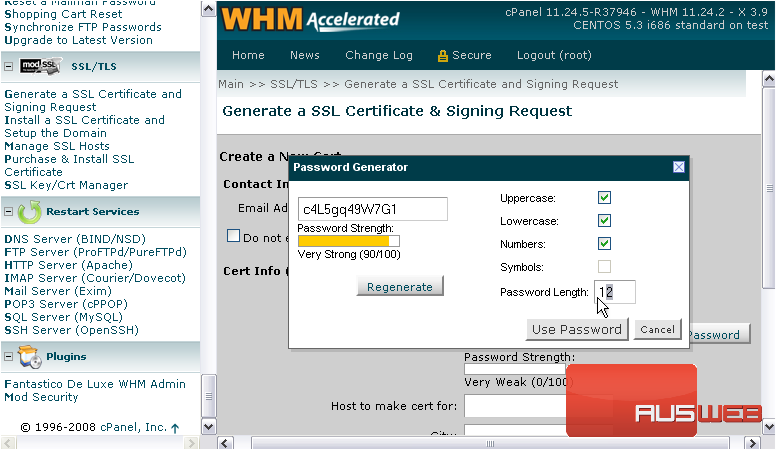Collapse the Plugins sidebar section

(x=9, y=357)
